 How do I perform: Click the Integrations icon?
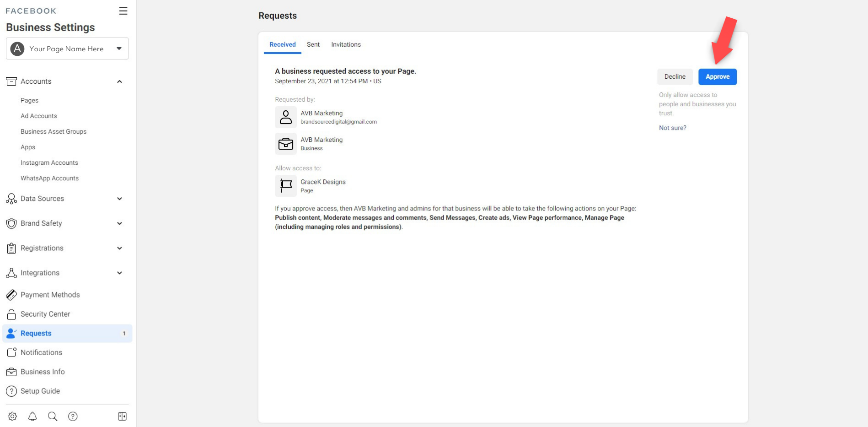tap(11, 273)
